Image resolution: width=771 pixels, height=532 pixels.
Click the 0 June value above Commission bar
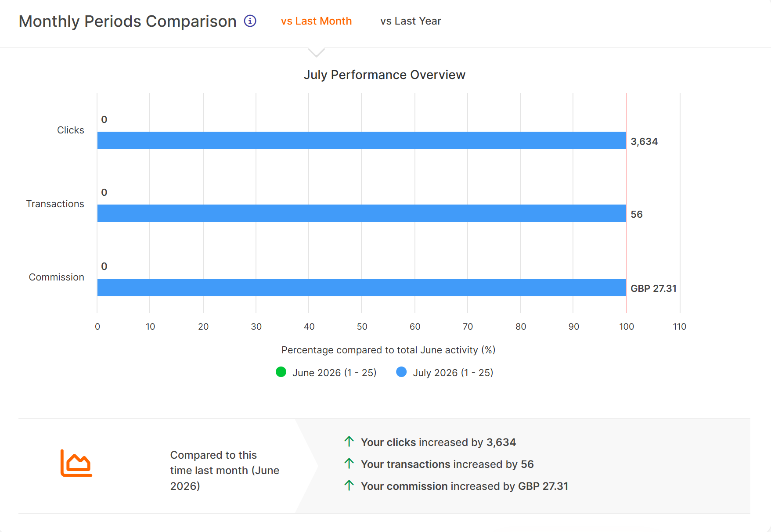point(104,266)
